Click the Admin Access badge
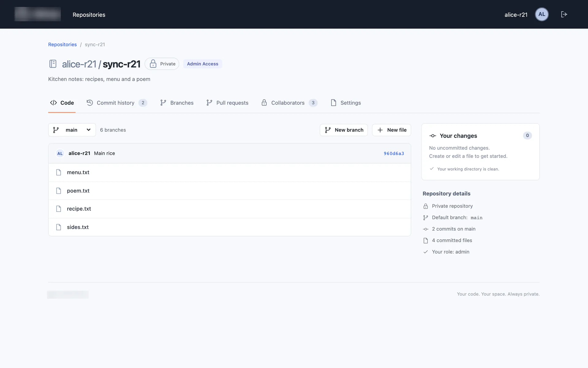Image resolution: width=588 pixels, height=368 pixels. coord(203,64)
